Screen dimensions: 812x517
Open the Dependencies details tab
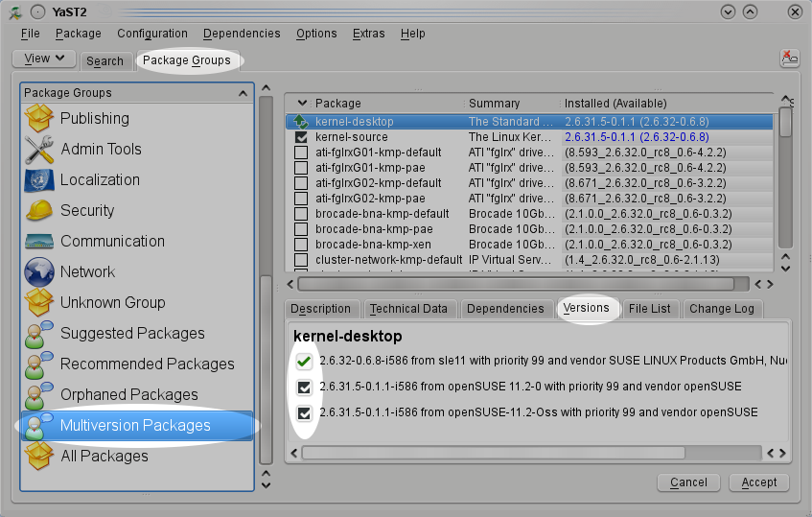pyautogui.click(x=505, y=309)
